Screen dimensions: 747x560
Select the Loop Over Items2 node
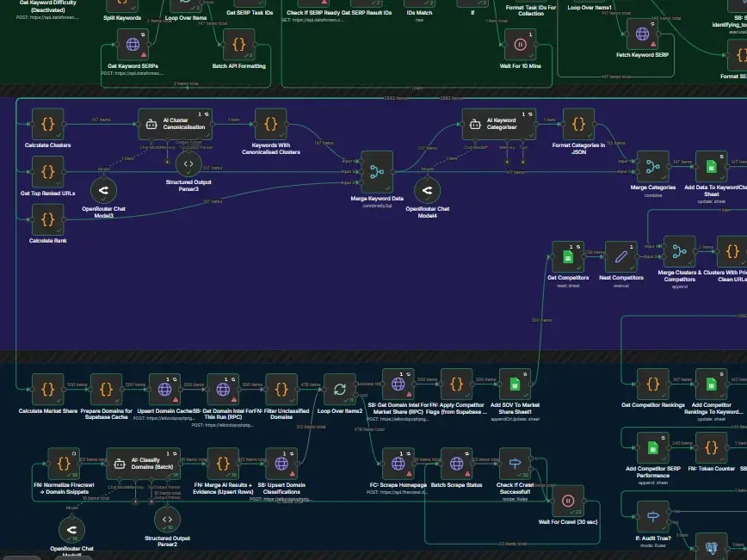[x=340, y=389]
